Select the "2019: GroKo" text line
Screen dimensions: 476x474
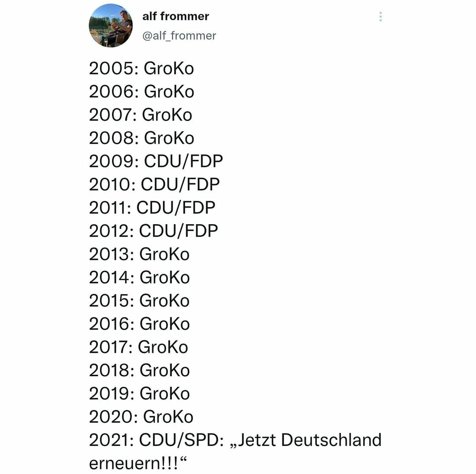pos(139,393)
